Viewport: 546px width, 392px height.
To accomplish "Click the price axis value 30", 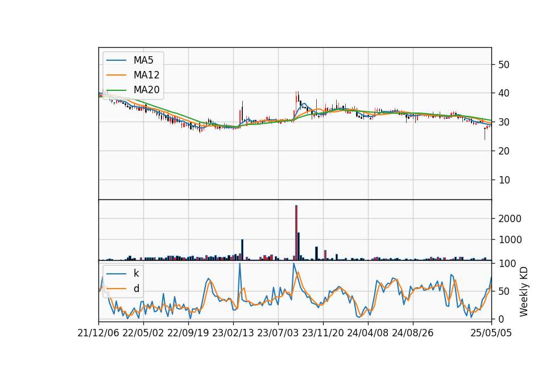I will click(x=504, y=122).
